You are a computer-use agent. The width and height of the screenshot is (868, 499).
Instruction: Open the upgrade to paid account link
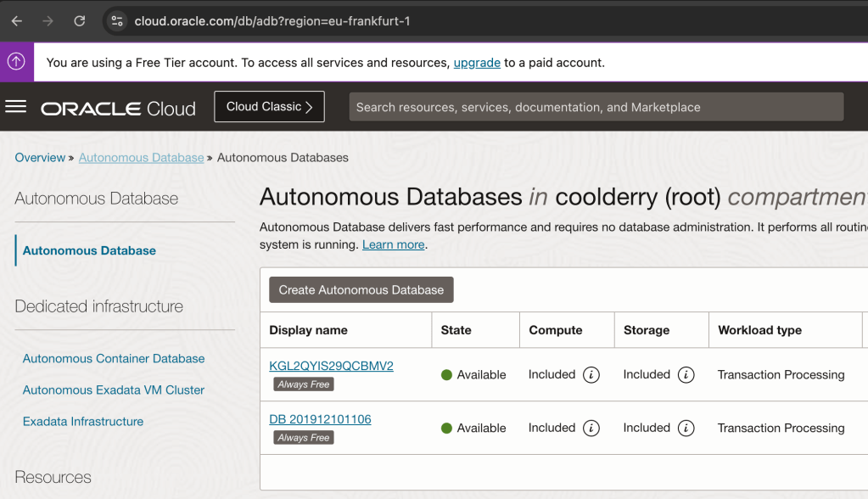[x=477, y=63]
